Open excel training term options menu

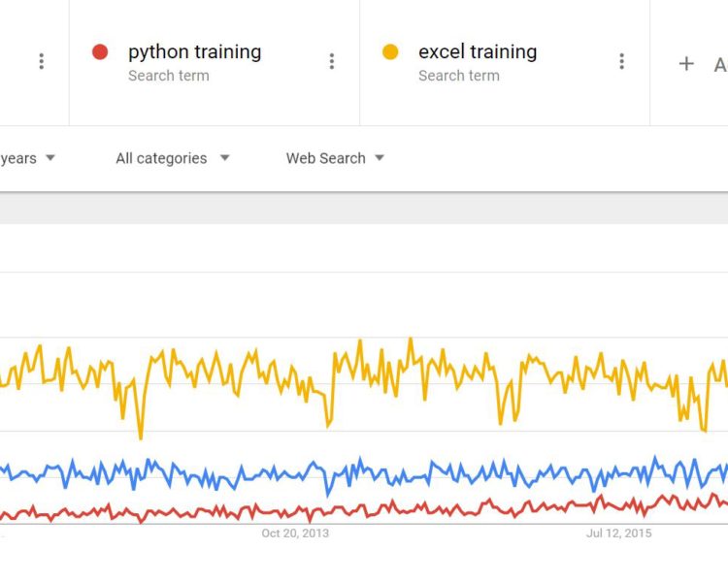(622, 62)
